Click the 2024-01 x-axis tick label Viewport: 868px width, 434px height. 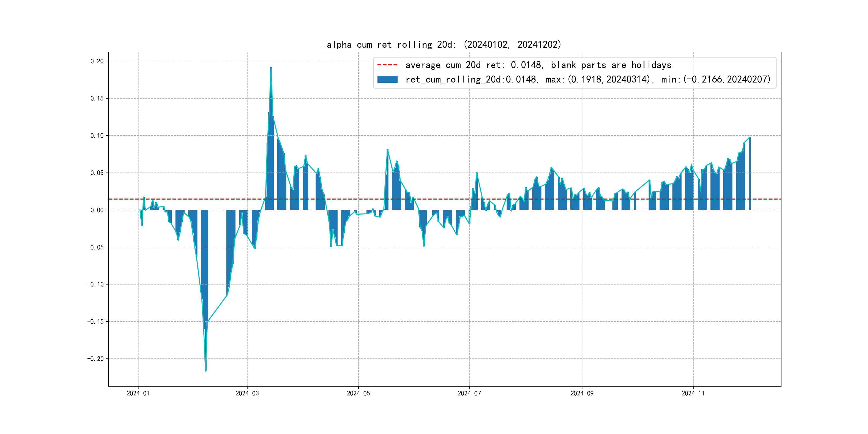[x=138, y=393]
